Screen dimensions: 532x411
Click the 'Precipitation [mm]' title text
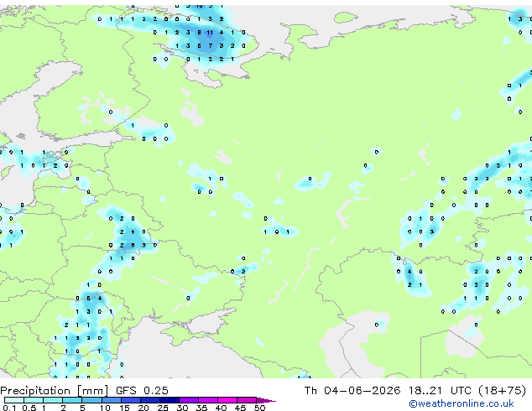pos(54,391)
